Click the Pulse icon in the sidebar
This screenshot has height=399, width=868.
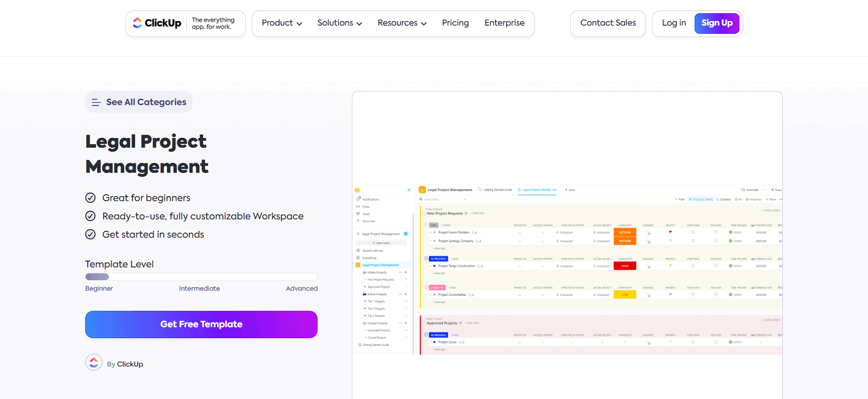click(358, 207)
